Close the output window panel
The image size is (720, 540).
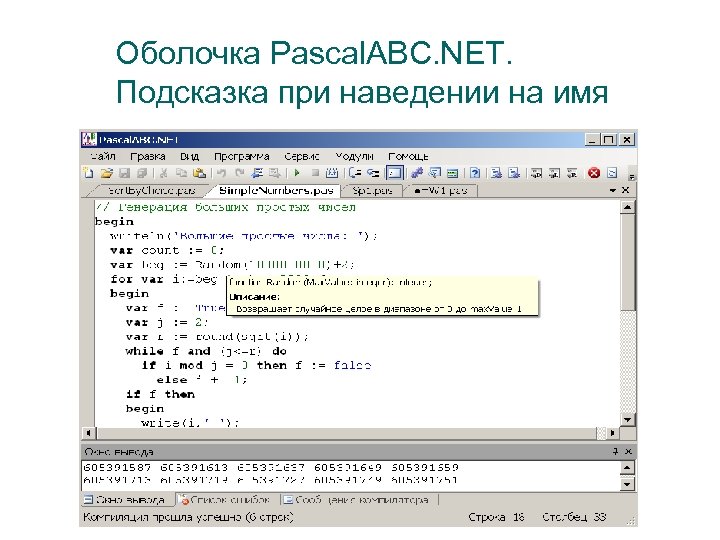pyautogui.click(x=629, y=451)
